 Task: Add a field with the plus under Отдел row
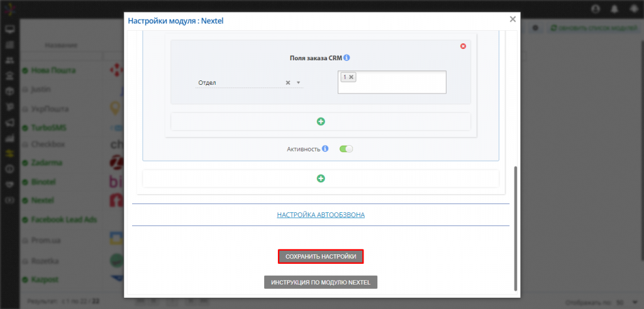321,121
